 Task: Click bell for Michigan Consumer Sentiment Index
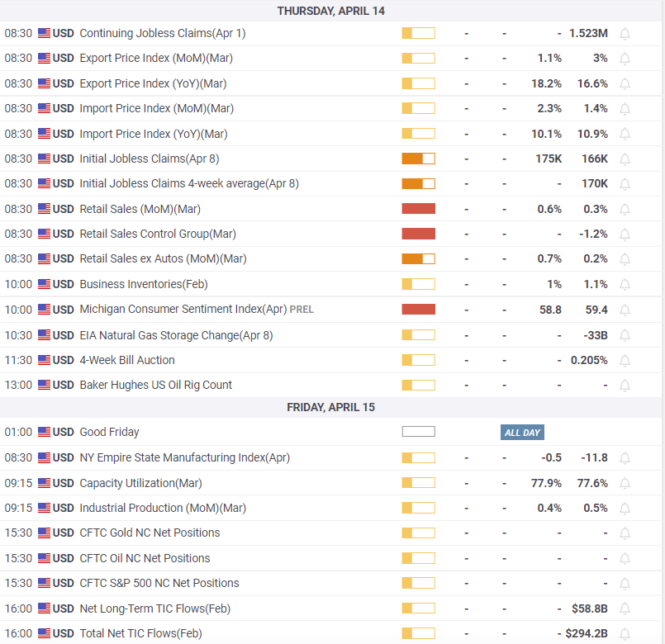point(625,310)
